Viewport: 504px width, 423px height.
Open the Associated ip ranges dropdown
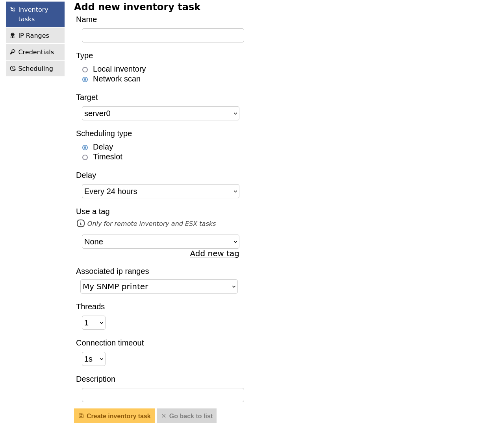(159, 286)
